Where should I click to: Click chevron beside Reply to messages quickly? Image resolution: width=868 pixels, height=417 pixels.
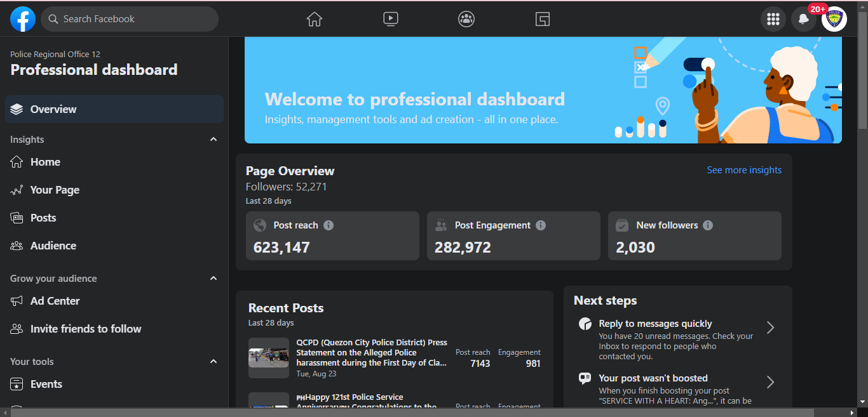770,328
